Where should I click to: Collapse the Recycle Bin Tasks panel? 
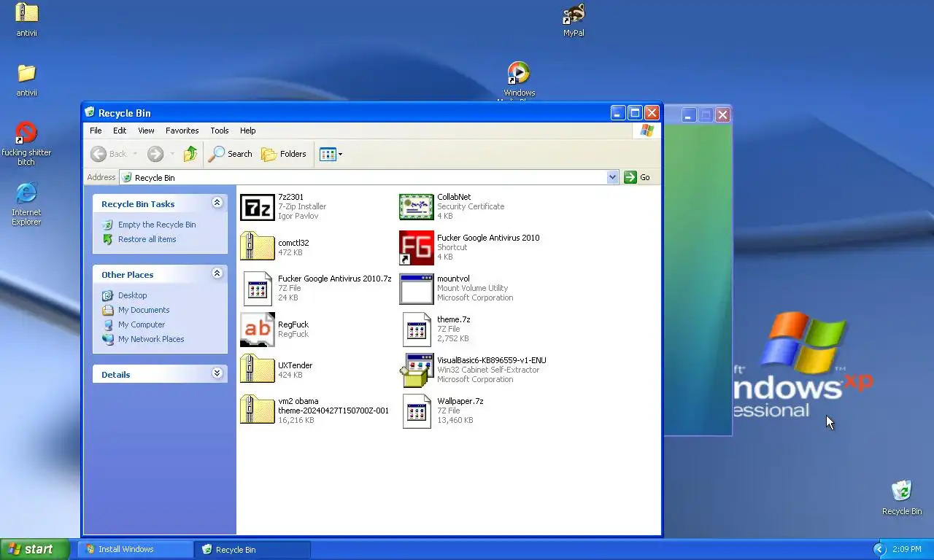[x=217, y=203]
